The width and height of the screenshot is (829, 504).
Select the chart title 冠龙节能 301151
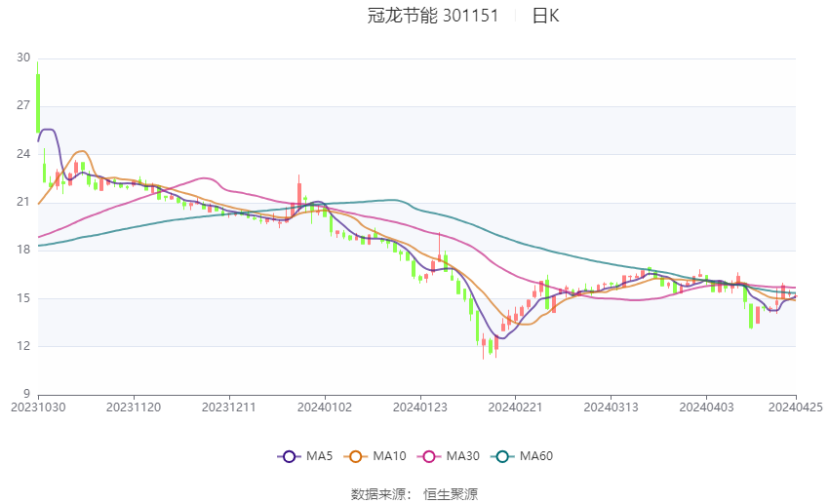pyautogui.click(x=433, y=16)
